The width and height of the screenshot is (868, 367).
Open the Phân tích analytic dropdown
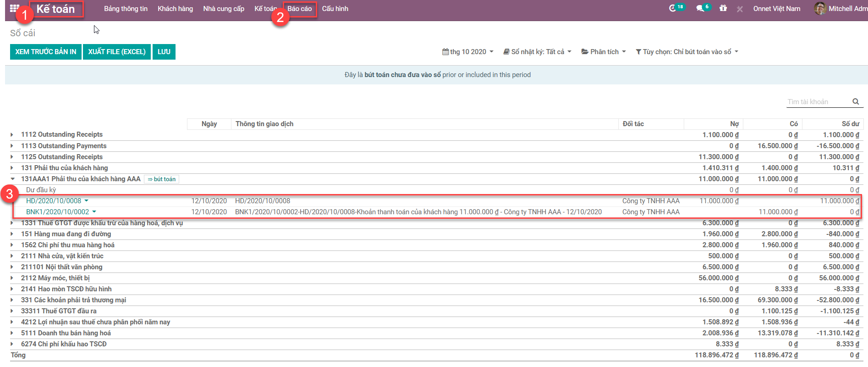(x=604, y=52)
